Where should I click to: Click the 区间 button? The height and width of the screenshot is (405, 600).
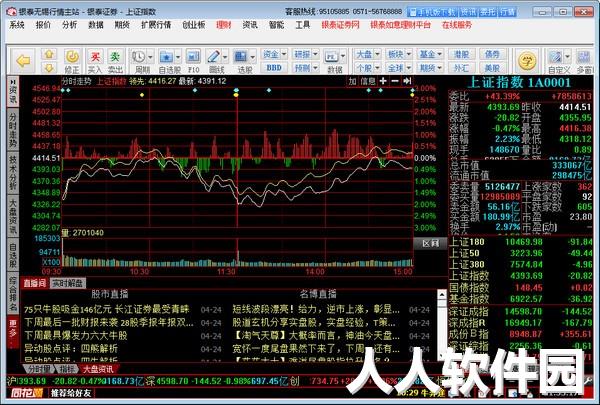(x=430, y=243)
